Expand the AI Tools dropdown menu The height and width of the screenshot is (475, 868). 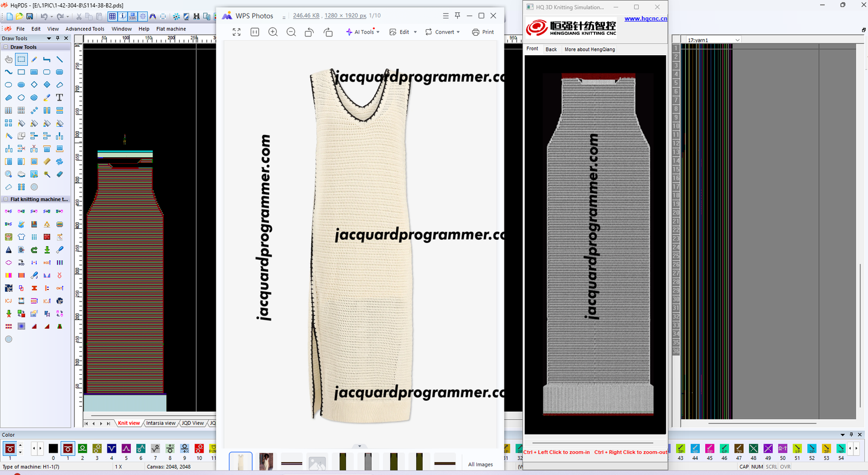tap(363, 32)
